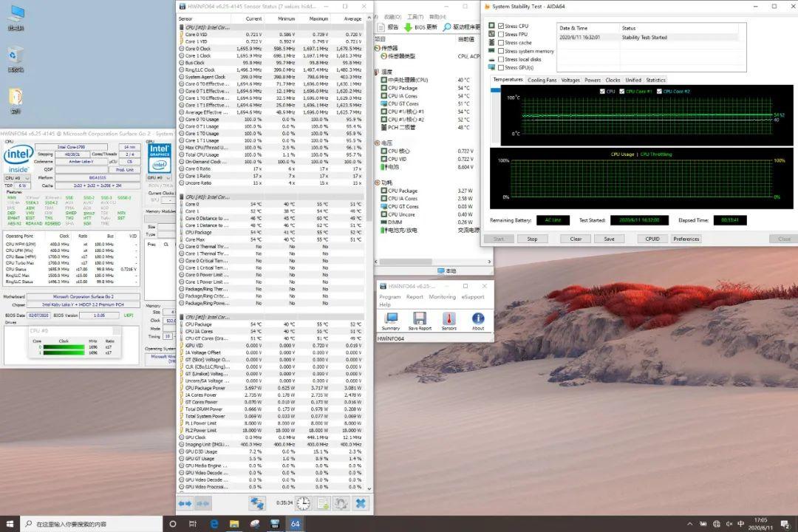
Task: Toggle the CPU Core #1 graph checkbox
Action: click(x=621, y=92)
